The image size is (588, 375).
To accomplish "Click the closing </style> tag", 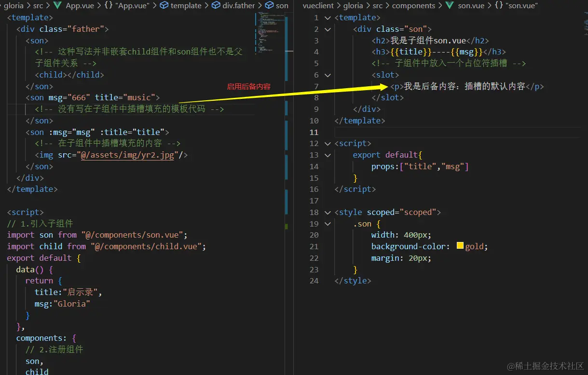I will 353,281.
